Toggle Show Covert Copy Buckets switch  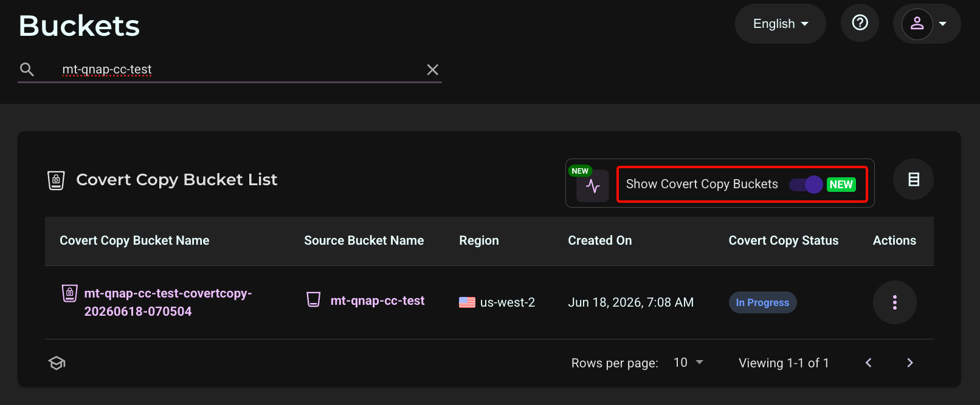[806, 185]
